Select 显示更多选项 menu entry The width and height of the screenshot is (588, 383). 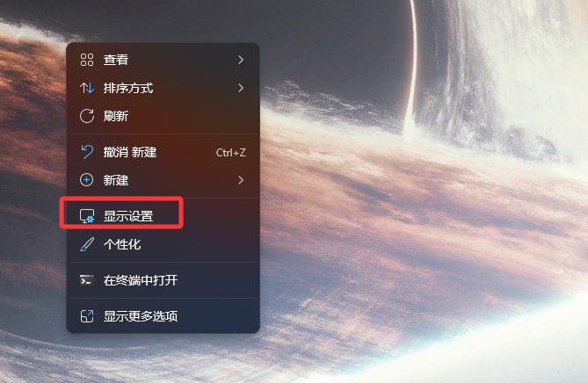(x=163, y=316)
